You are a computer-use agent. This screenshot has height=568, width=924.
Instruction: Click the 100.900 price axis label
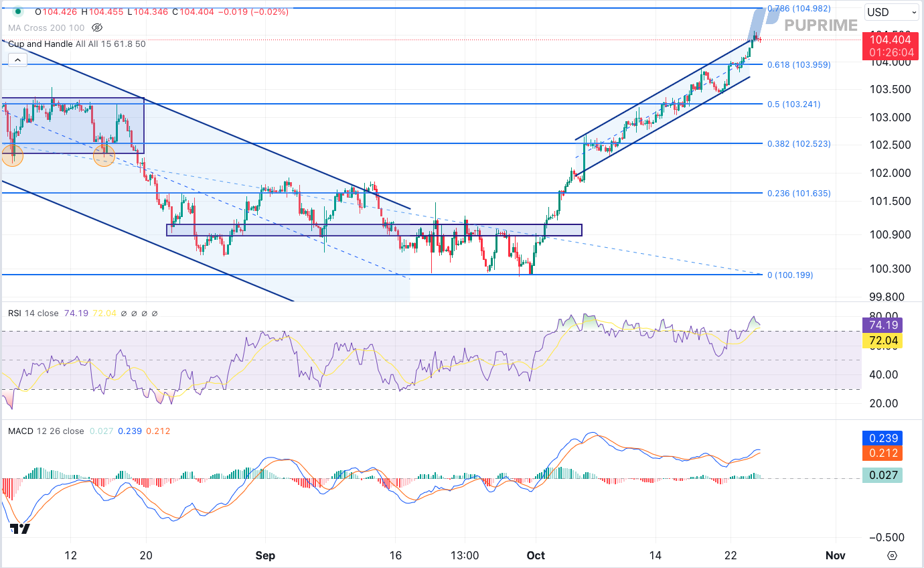(x=889, y=234)
